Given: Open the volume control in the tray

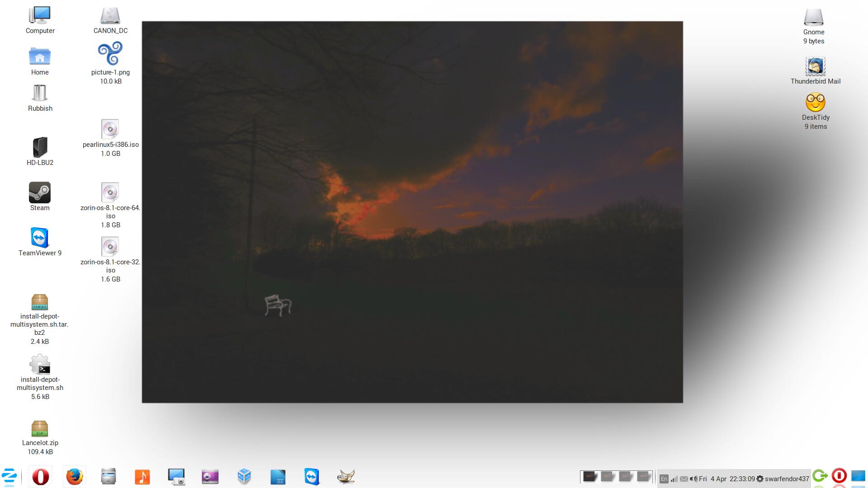Looking at the screenshot, I should coord(693,479).
